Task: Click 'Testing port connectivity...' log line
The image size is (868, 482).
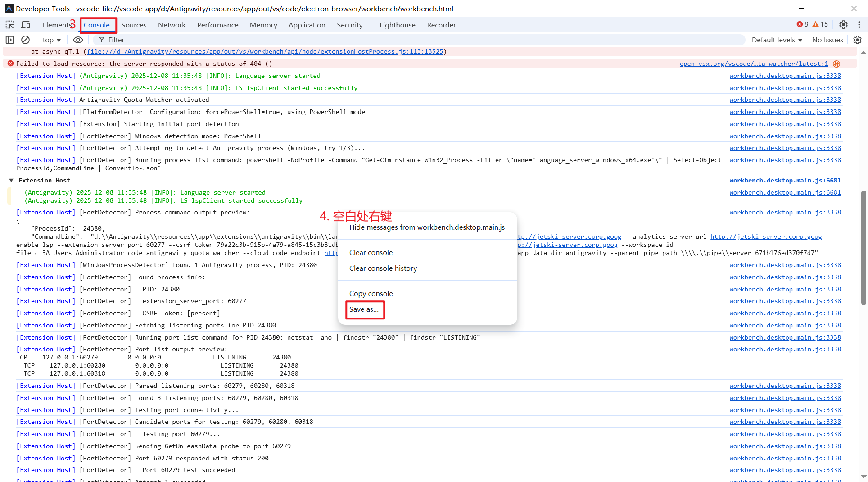Action: tap(186, 410)
